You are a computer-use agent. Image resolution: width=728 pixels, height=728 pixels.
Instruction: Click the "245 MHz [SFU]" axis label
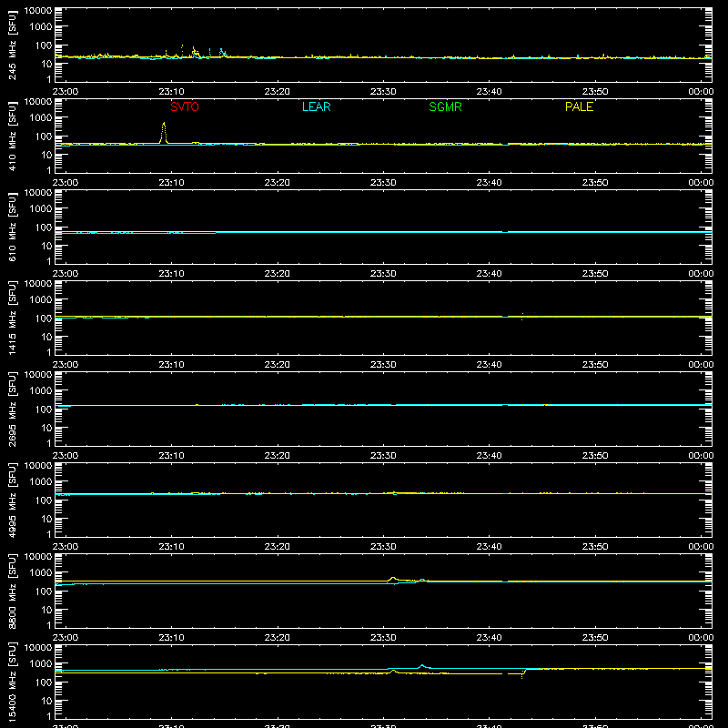[12, 45]
